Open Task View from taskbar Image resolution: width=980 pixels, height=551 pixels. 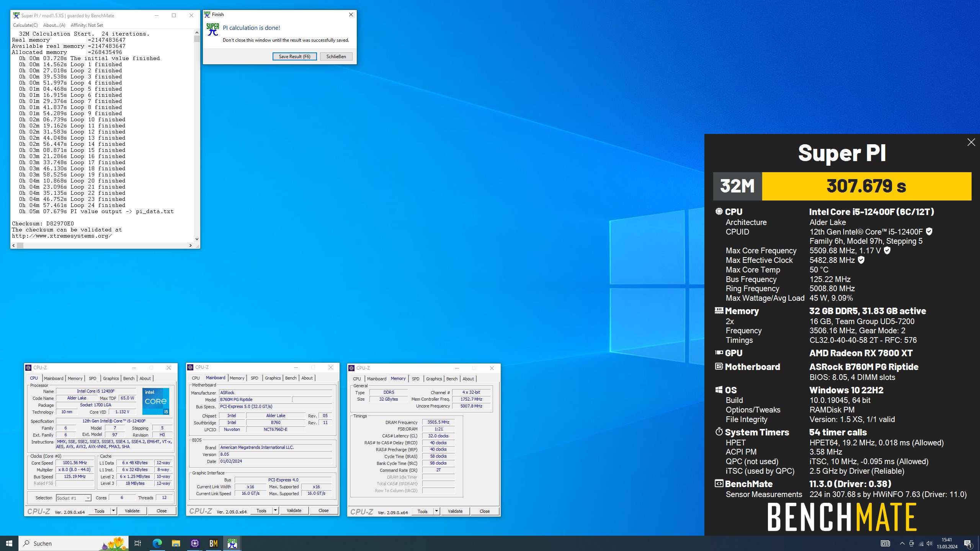pyautogui.click(x=138, y=543)
